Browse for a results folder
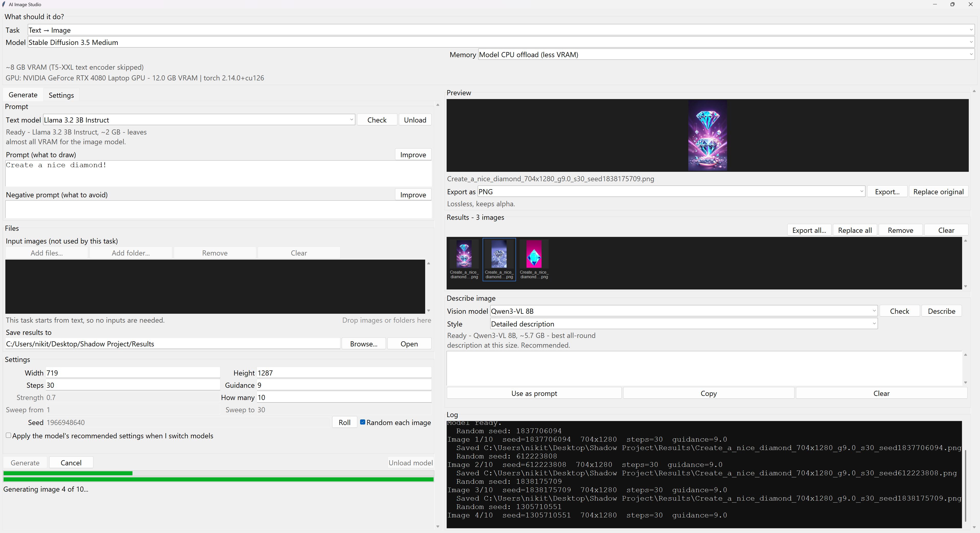980x533 pixels. (x=364, y=344)
